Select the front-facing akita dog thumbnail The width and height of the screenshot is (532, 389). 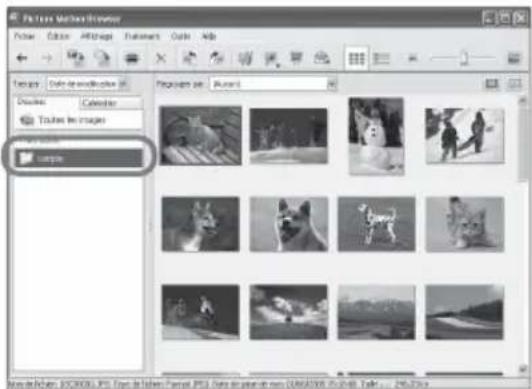tap(289, 224)
